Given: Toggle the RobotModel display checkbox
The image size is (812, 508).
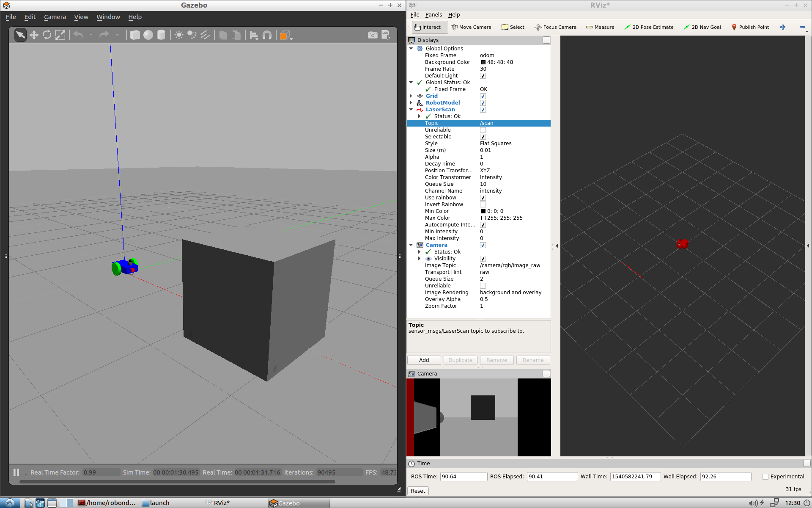Looking at the screenshot, I should (x=483, y=103).
